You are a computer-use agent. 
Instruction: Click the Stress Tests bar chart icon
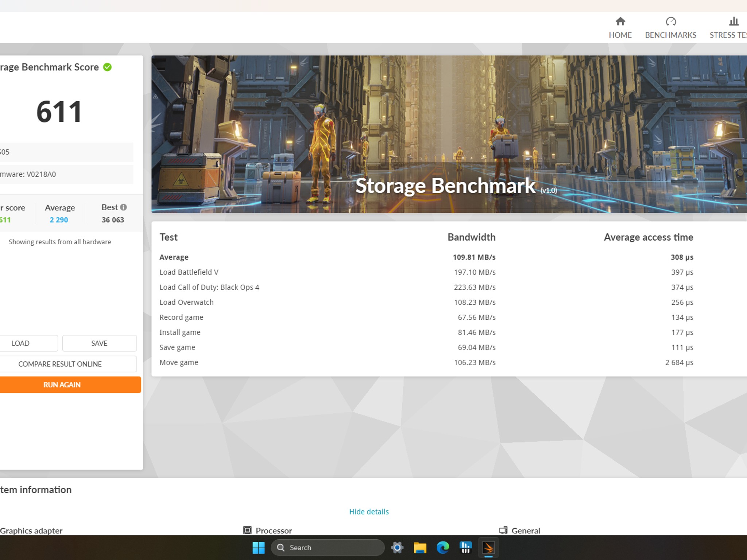click(x=734, y=22)
